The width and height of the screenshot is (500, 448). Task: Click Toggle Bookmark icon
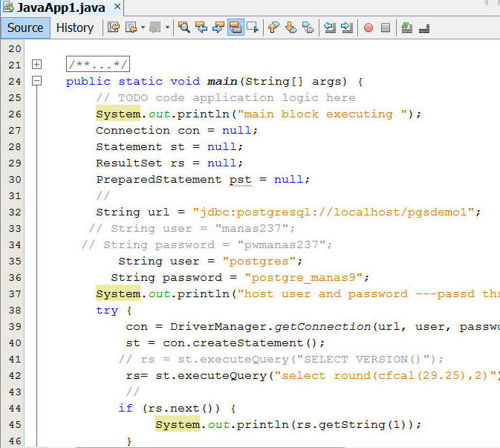pyautogui.click(x=308, y=27)
